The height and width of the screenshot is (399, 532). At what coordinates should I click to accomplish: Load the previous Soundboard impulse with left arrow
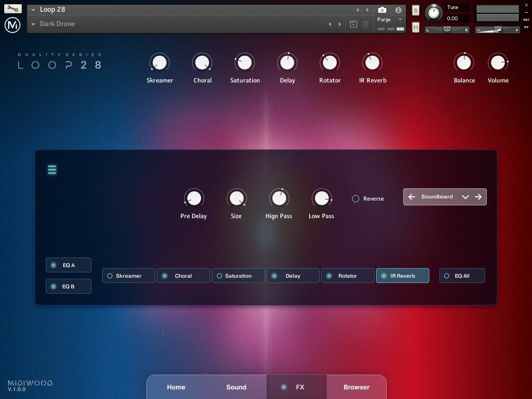point(412,197)
